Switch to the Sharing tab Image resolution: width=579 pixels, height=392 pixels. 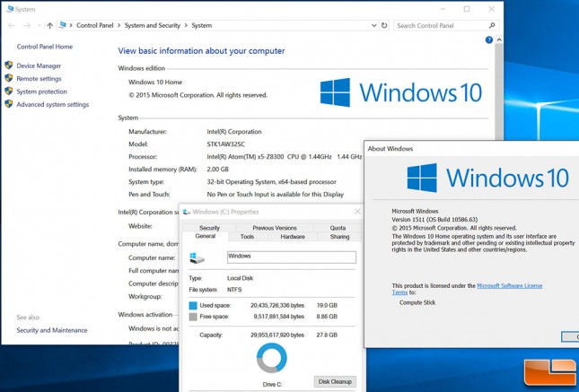pyautogui.click(x=339, y=237)
